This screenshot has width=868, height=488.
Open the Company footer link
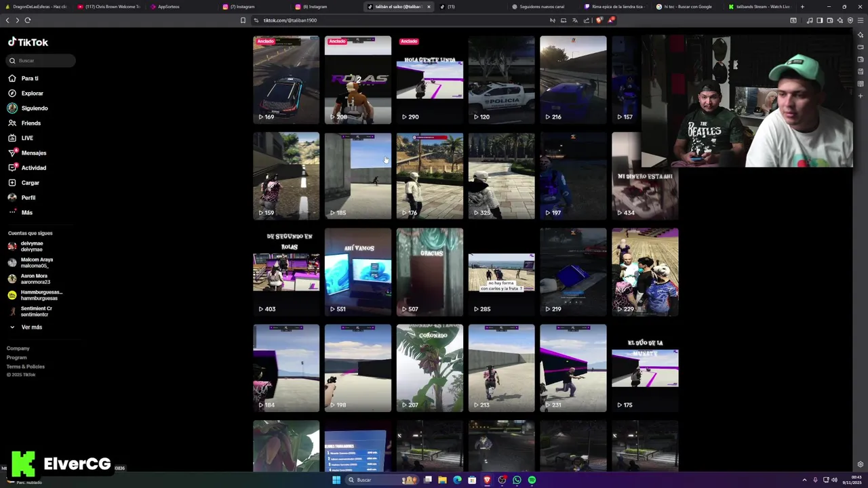coord(18,348)
